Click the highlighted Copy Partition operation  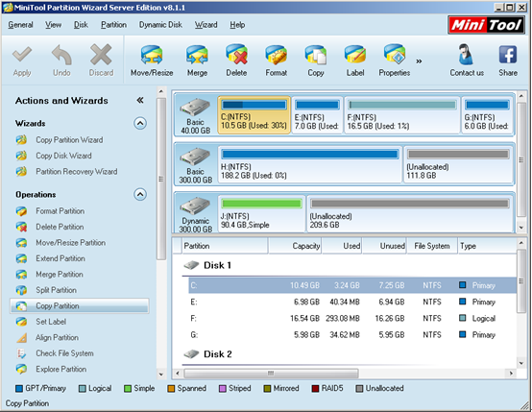click(x=80, y=305)
